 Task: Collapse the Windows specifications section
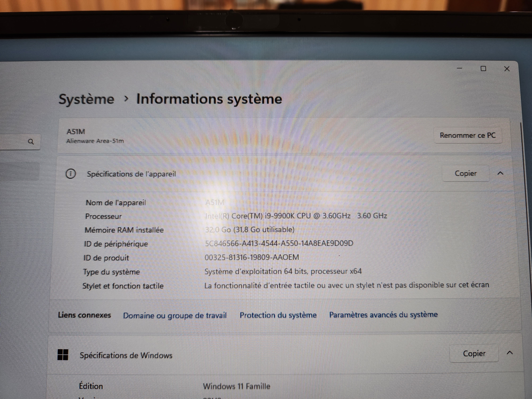coord(509,353)
